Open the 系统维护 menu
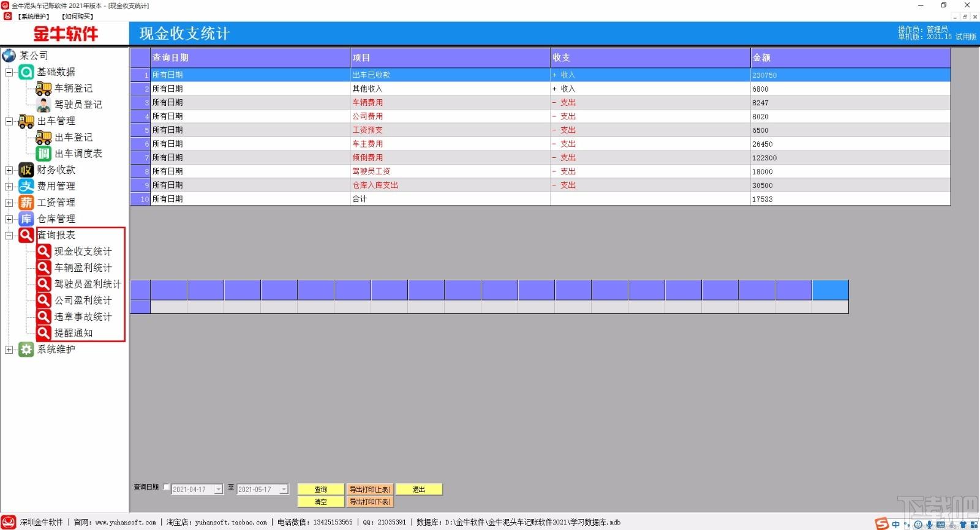Viewport: 980px width, 530px height. [34, 17]
